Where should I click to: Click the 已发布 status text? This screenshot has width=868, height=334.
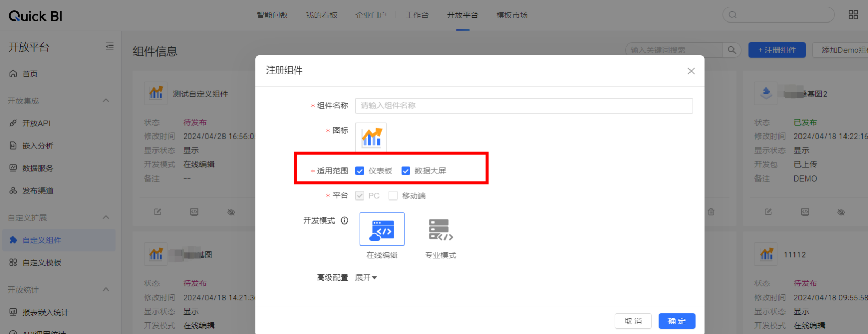click(x=806, y=122)
